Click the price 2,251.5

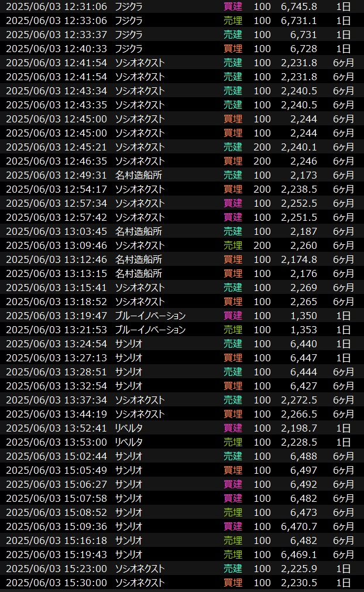[x=298, y=217]
